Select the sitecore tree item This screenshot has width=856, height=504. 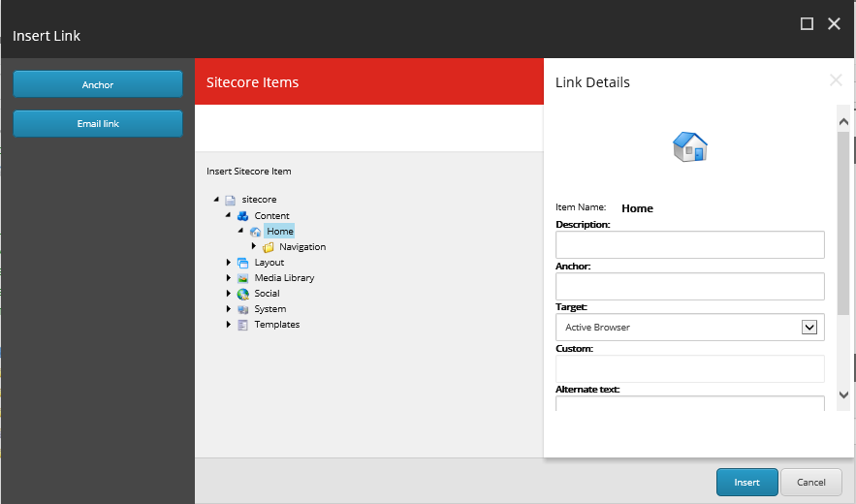[x=259, y=200]
